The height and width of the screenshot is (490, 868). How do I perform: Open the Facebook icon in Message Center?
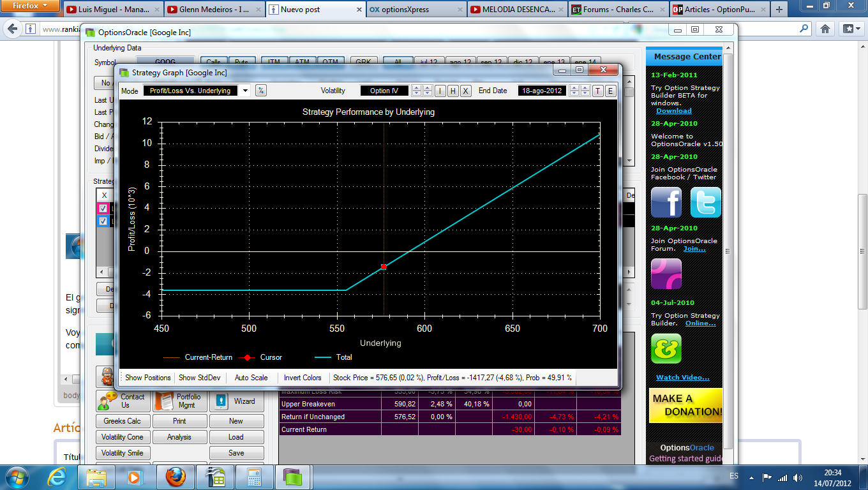click(x=666, y=202)
